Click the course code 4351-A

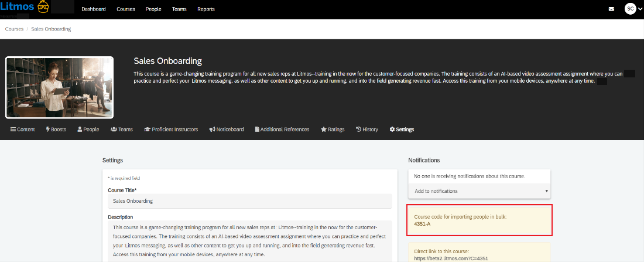(422, 224)
